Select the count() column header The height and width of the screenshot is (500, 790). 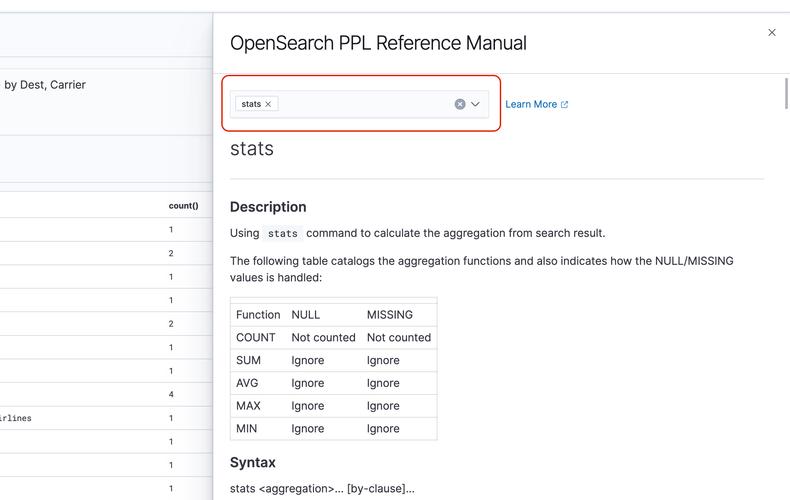183,206
